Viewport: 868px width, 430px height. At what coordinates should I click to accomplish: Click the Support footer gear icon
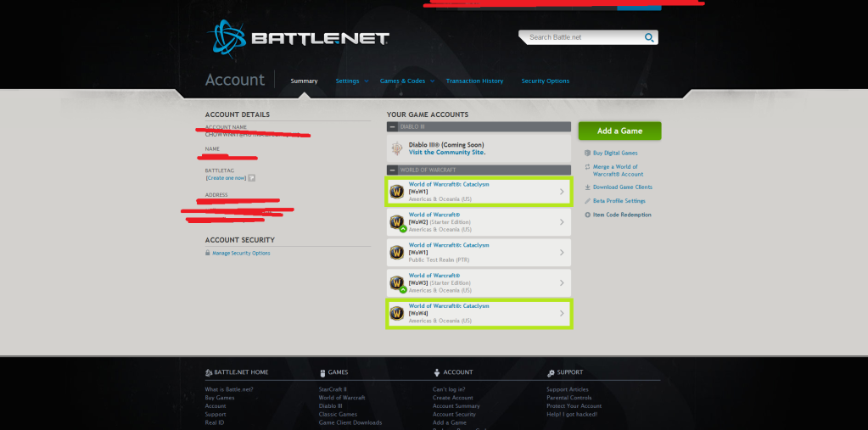point(551,373)
